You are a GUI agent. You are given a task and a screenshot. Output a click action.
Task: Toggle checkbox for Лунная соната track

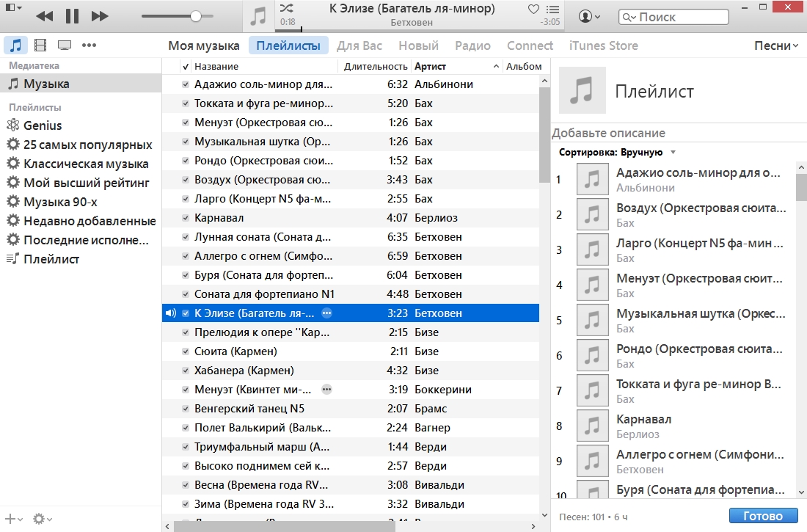click(186, 237)
